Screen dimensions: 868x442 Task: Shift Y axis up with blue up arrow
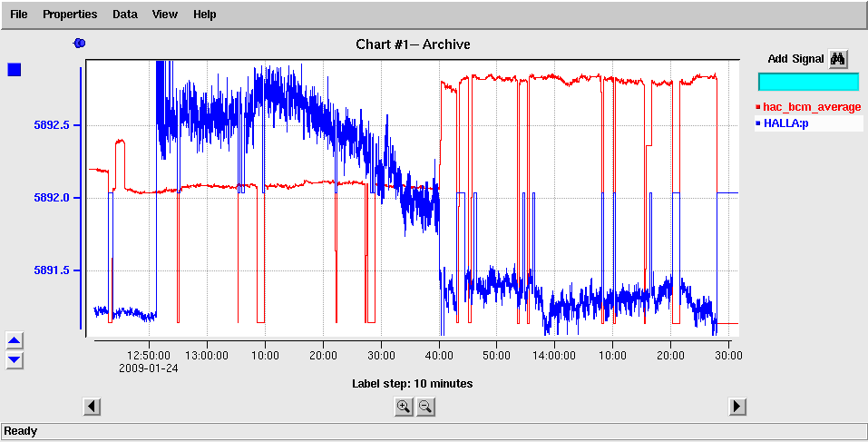point(15,340)
